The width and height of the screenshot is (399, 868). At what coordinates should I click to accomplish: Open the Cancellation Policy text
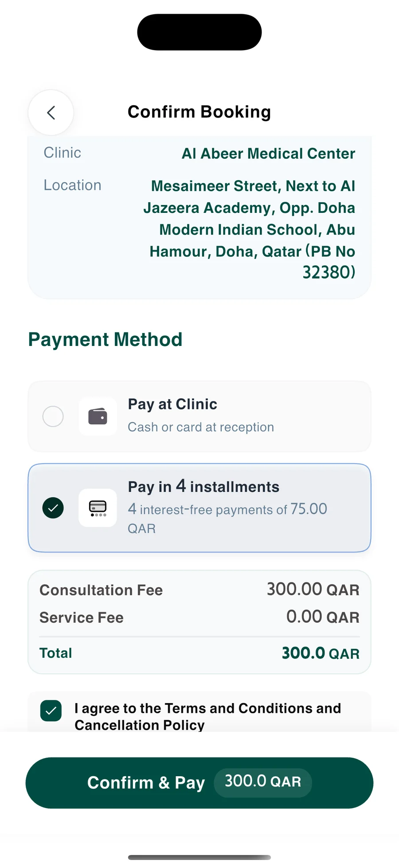tap(140, 725)
